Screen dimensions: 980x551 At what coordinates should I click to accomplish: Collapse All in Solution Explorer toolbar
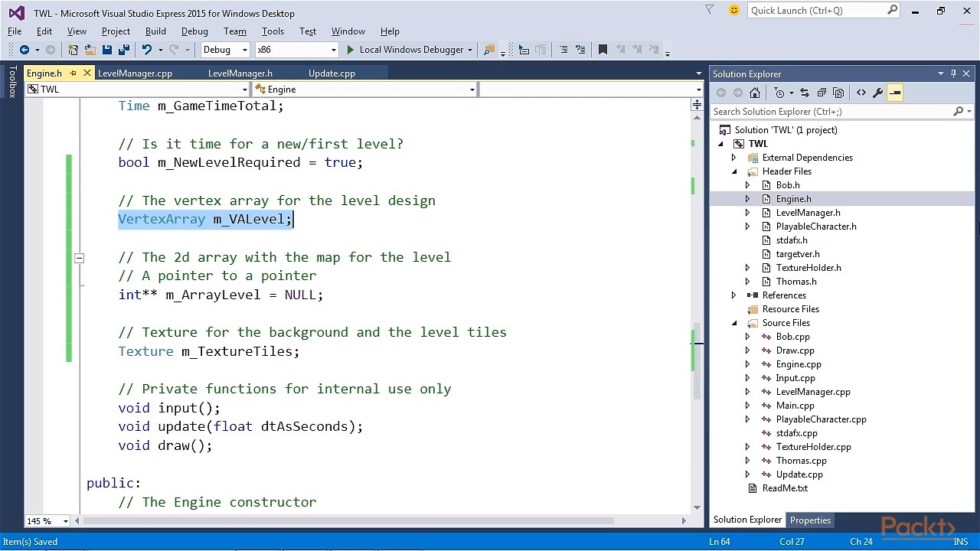(822, 93)
